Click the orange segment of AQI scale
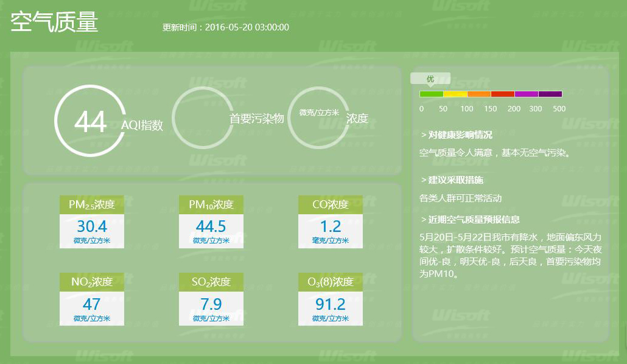Image resolution: width=627 pixels, height=364 pixels. pos(479,94)
